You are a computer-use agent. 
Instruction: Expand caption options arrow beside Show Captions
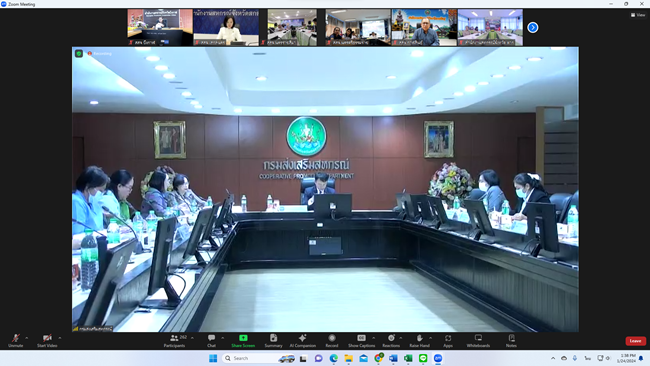click(x=374, y=338)
